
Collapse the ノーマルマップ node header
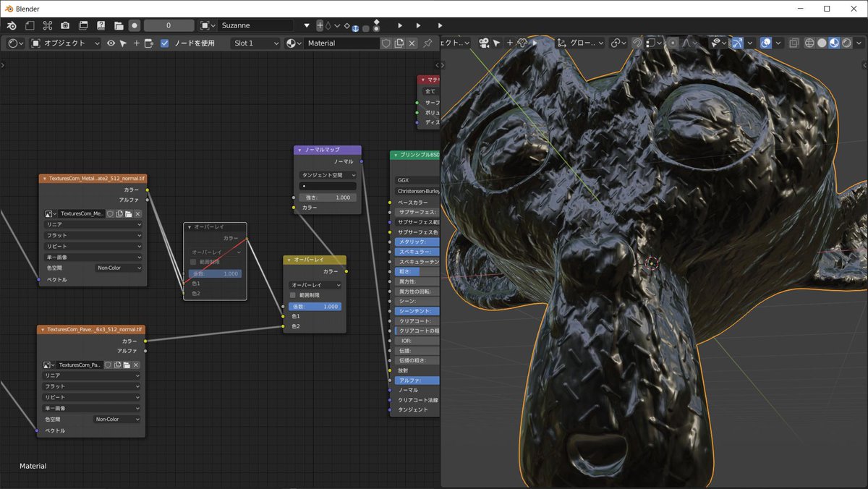tap(299, 150)
